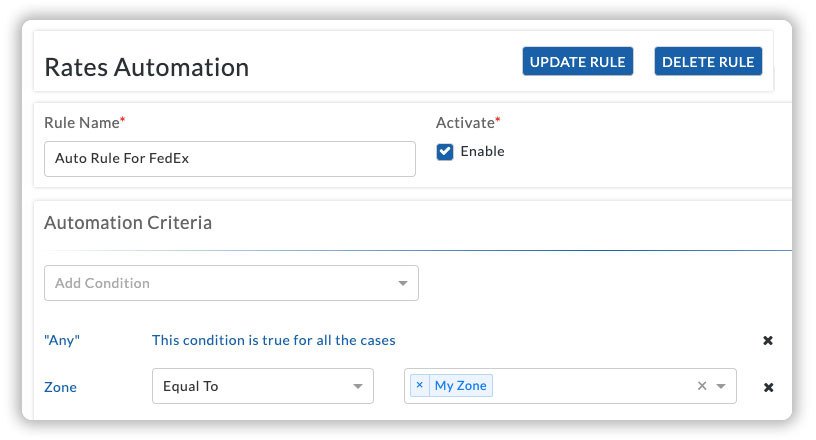Click empty area of zone multi-select field
Viewport: 816px width, 440px height.
point(593,386)
